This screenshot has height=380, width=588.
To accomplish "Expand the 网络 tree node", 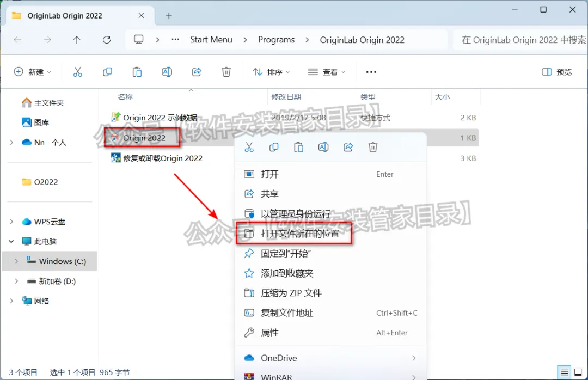I will pyautogui.click(x=11, y=301).
